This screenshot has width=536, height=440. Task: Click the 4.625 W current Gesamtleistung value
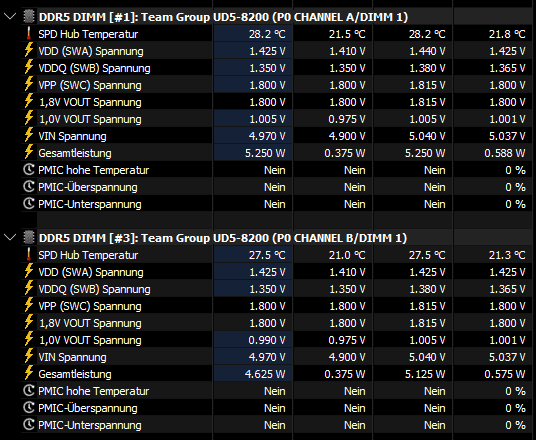pos(265,374)
